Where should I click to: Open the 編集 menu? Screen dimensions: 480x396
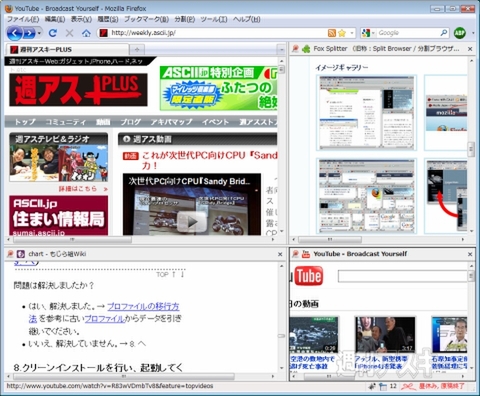[55, 19]
